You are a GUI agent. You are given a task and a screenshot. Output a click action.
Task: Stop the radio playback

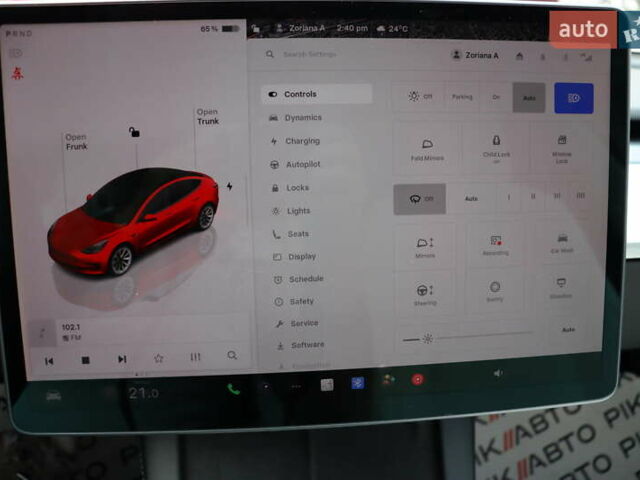tap(85, 360)
